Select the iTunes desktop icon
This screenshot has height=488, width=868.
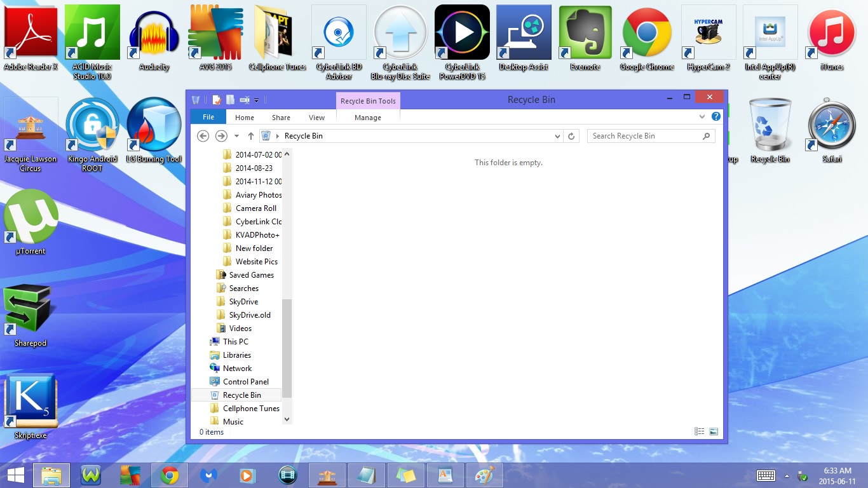pyautogui.click(x=832, y=38)
